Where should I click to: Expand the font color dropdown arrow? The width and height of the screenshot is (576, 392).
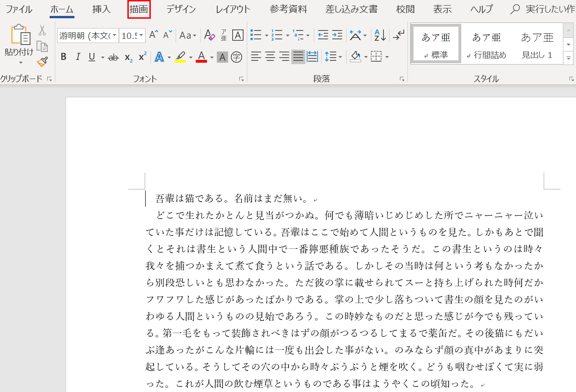pyautogui.click(x=212, y=58)
